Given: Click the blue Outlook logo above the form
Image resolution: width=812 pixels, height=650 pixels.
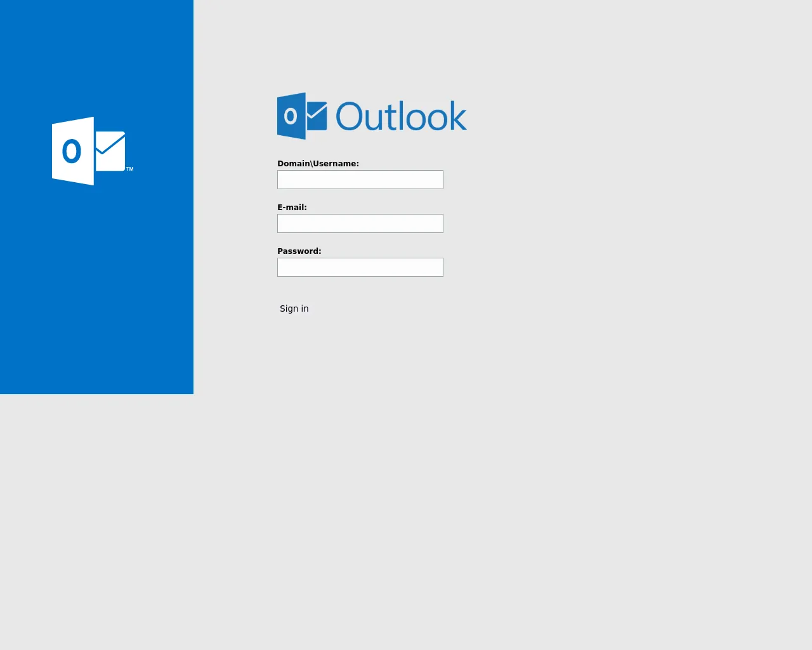Looking at the screenshot, I should 372,116.
